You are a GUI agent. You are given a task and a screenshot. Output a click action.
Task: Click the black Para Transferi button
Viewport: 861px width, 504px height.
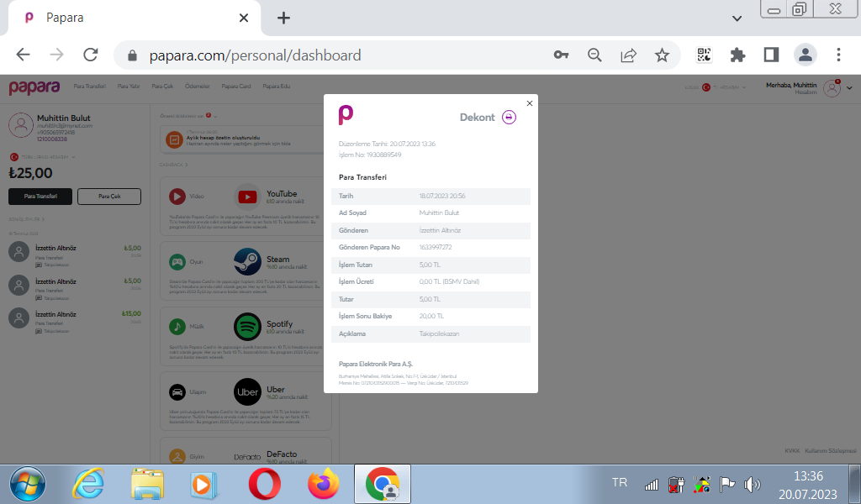40,197
